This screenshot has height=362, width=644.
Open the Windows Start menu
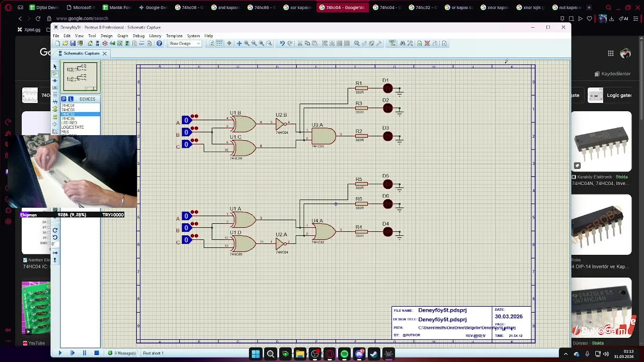click(x=256, y=354)
